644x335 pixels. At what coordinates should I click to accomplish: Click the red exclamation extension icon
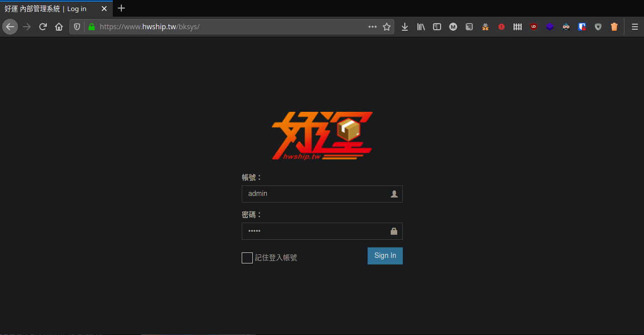pyautogui.click(x=502, y=27)
